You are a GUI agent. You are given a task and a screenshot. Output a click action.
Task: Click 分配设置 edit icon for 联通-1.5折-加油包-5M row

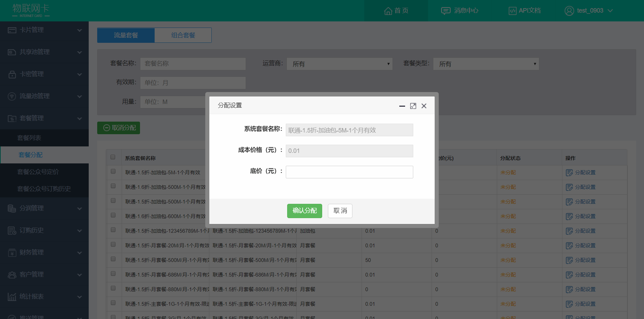coord(569,173)
